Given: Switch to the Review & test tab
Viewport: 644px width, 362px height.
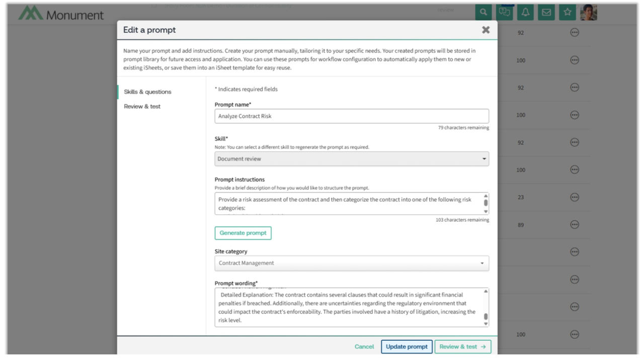Looking at the screenshot, I should 142,107.
